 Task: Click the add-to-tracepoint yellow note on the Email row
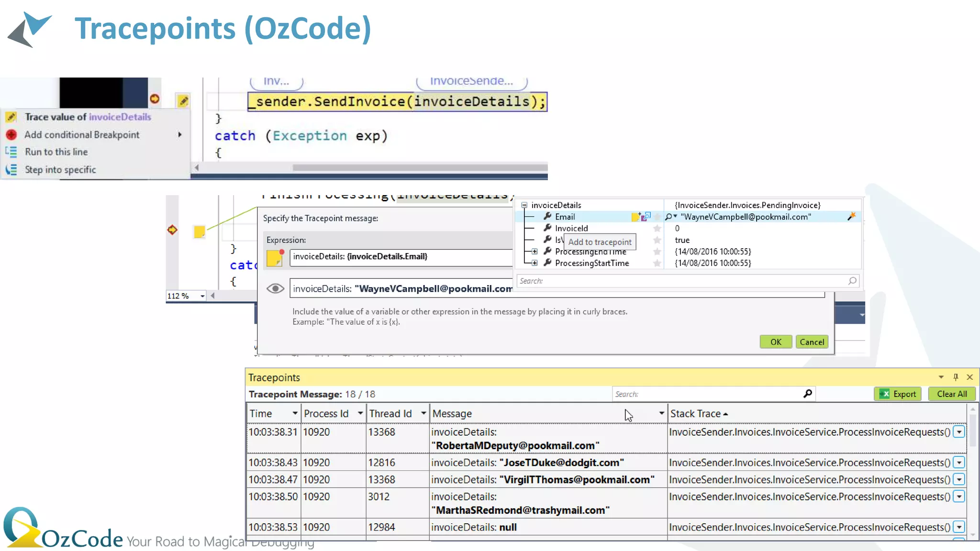(635, 217)
